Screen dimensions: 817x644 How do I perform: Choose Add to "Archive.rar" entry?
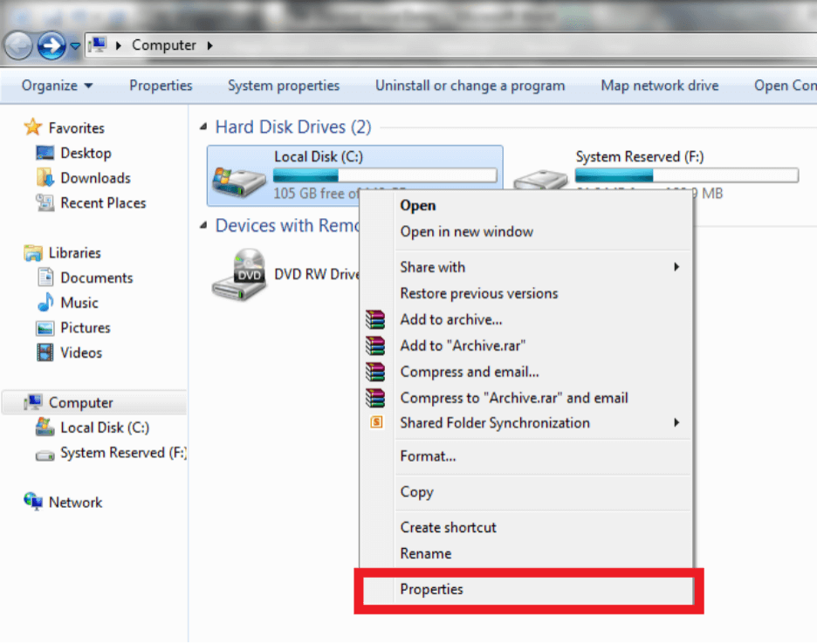(x=526, y=346)
